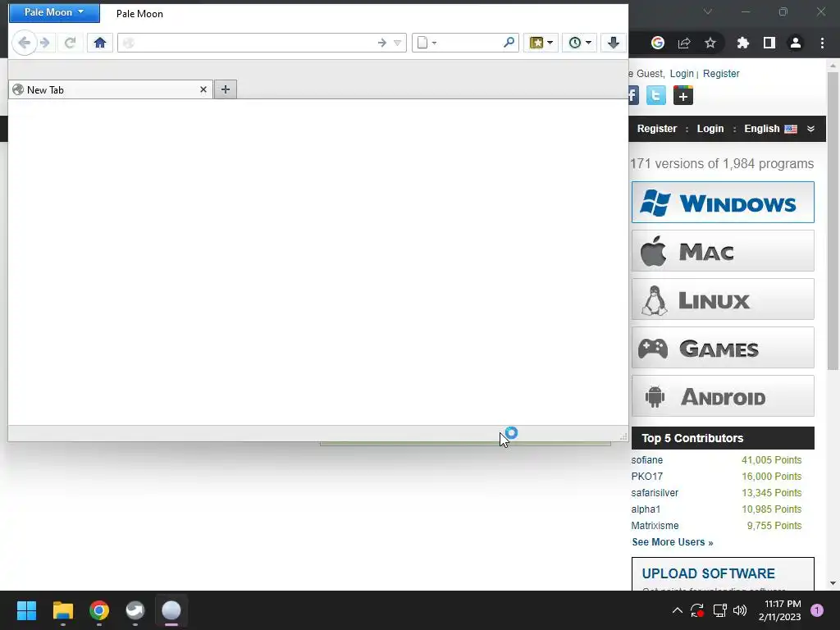Open the search engine selector dropdown
The width and height of the screenshot is (840, 630).
coord(427,43)
